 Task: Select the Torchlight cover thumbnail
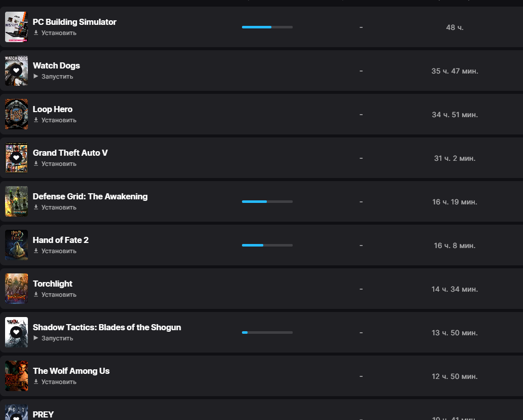tap(16, 289)
